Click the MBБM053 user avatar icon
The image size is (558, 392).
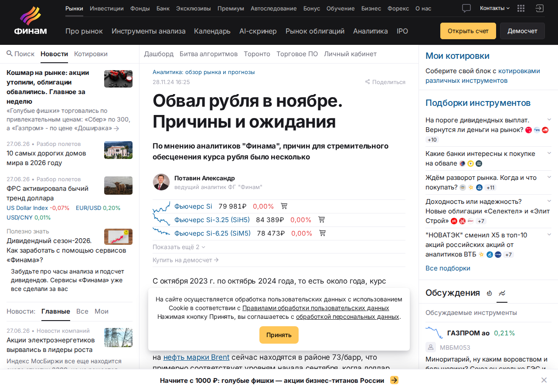431,347
